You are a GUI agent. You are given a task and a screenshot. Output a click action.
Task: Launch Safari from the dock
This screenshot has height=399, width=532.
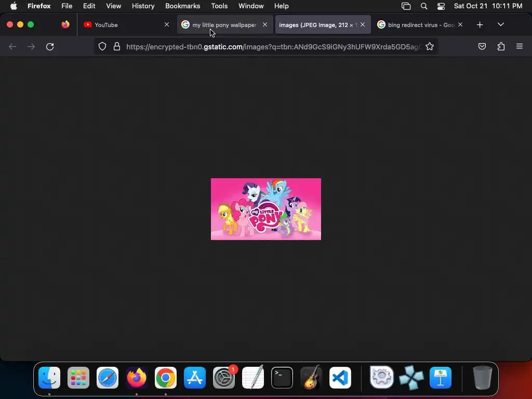point(108,378)
